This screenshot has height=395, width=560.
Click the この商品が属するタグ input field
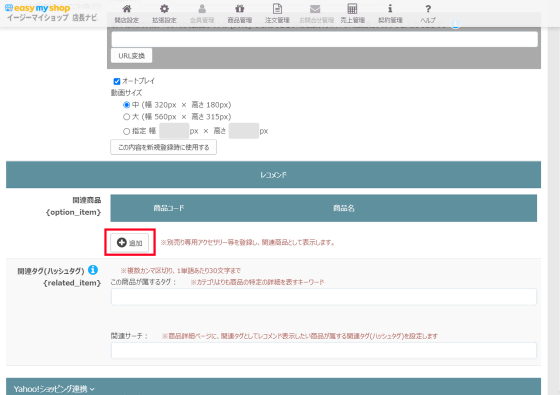click(324, 297)
